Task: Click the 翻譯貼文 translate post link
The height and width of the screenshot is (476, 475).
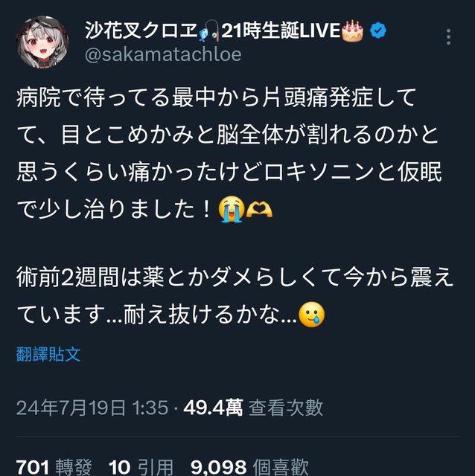Action: click(48, 354)
